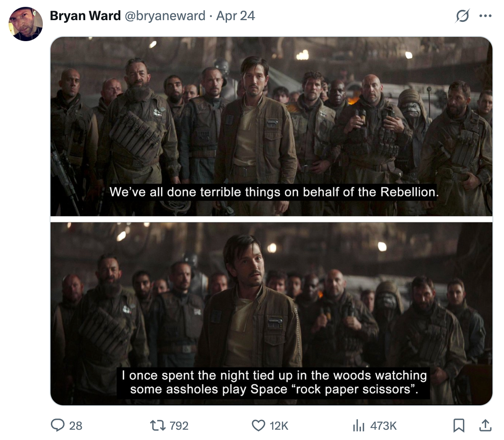Click the share upload arrow icon
The width and height of the screenshot is (504, 440).
485,425
